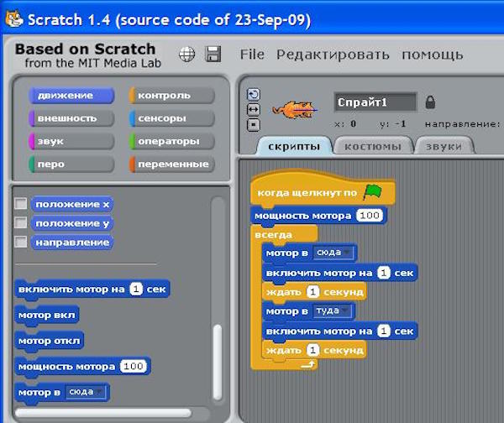Switch to the костюмы tab
Screen dimensions: 504x423
(x=373, y=147)
